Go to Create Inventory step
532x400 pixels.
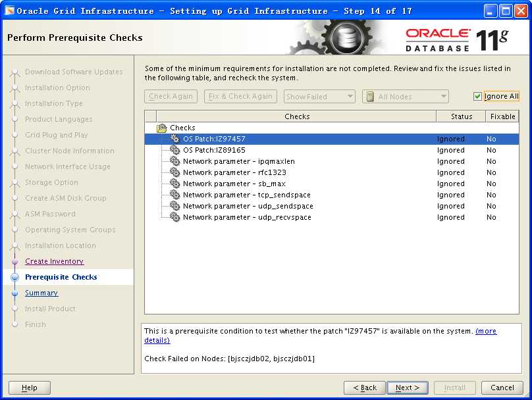coord(54,261)
